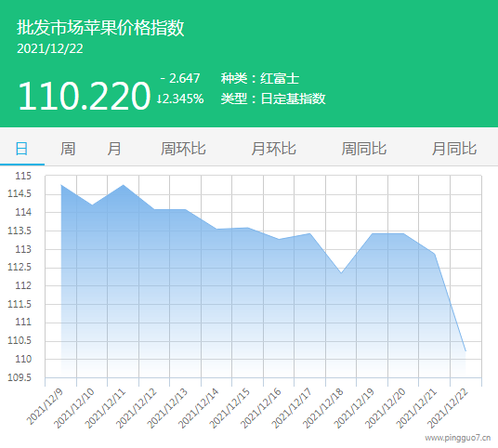Open the 月环比 tab
Viewport: 498px width, 448px height.
click(x=273, y=149)
